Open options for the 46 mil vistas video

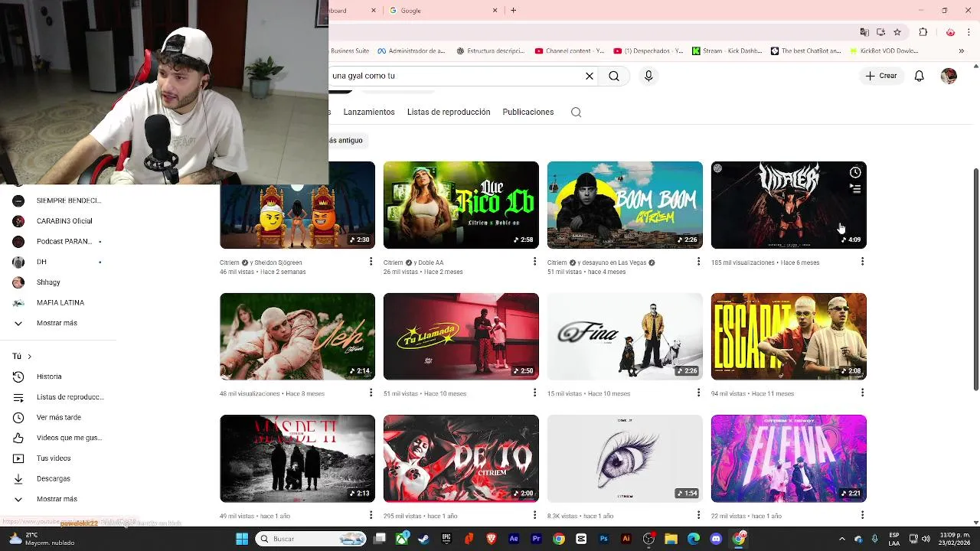click(371, 262)
